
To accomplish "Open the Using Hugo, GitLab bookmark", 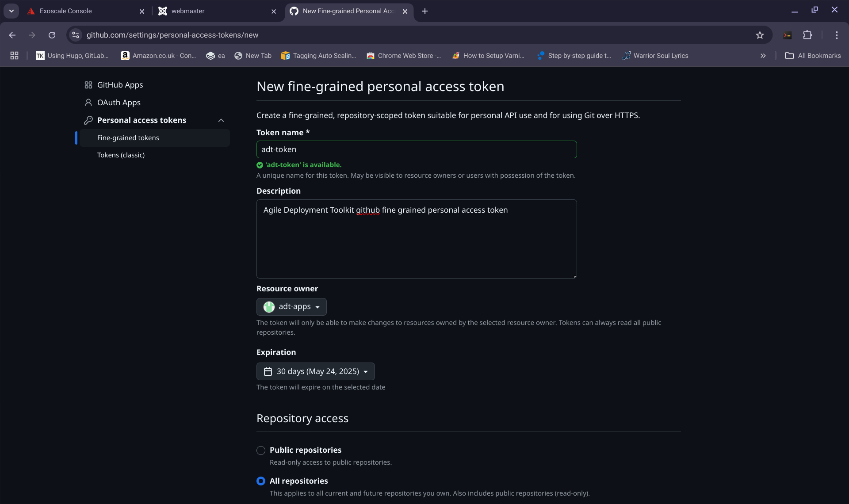I will point(73,55).
